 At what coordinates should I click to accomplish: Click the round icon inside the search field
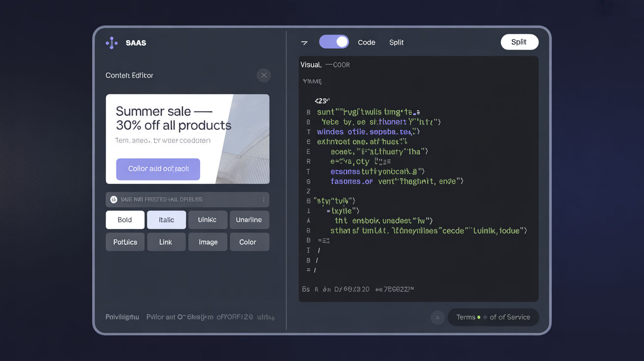[114, 200]
